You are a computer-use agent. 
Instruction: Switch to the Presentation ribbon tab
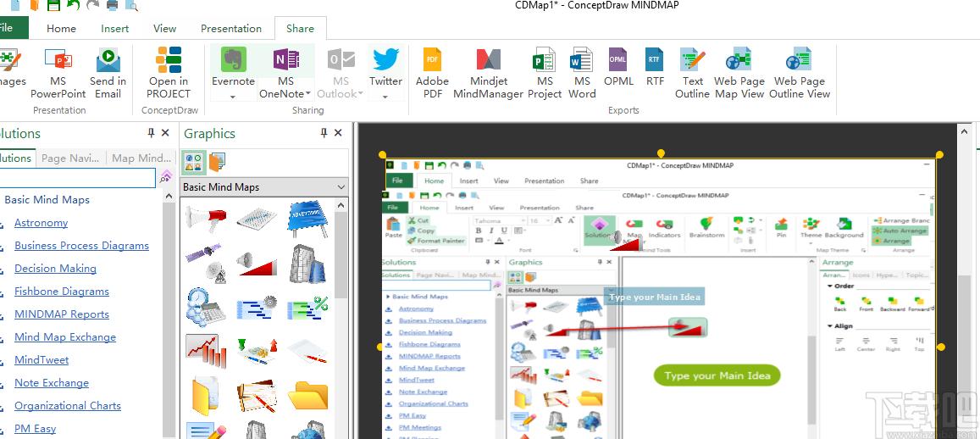click(231, 28)
